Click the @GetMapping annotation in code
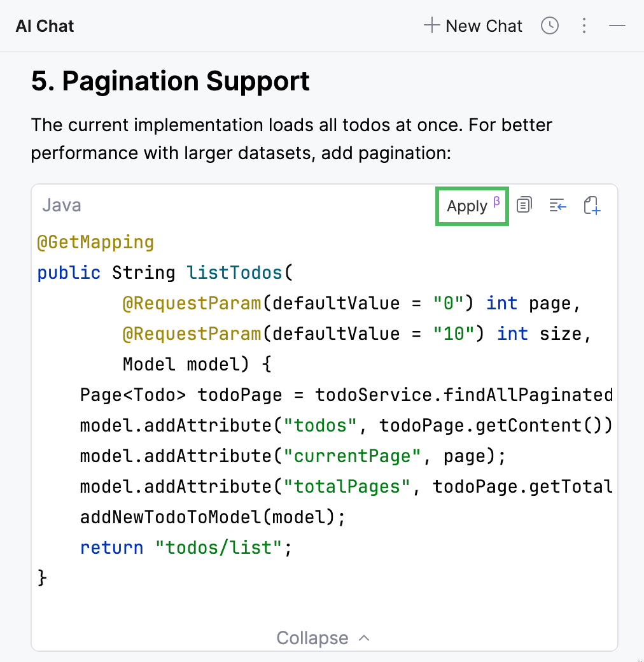This screenshot has width=644, height=662. [95, 242]
